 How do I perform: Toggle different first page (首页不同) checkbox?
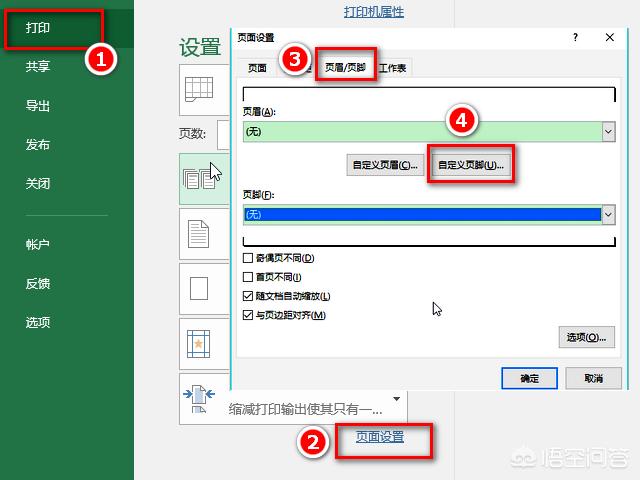point(248,277)
